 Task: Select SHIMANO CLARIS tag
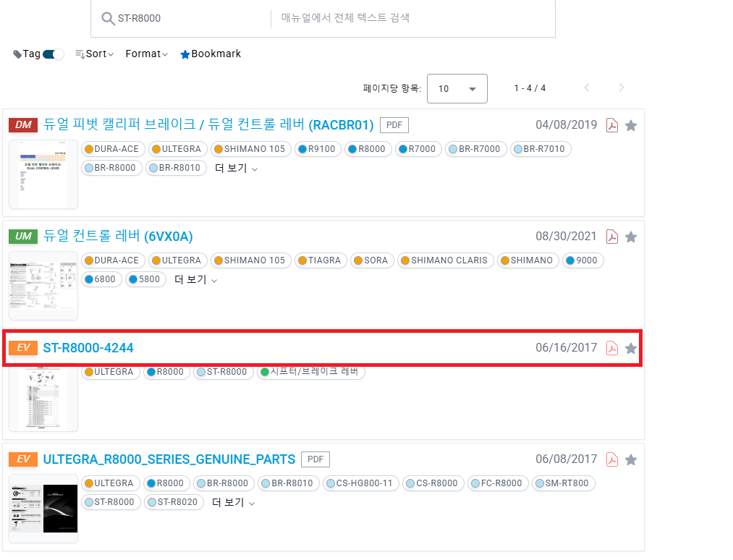click(446, 260)
